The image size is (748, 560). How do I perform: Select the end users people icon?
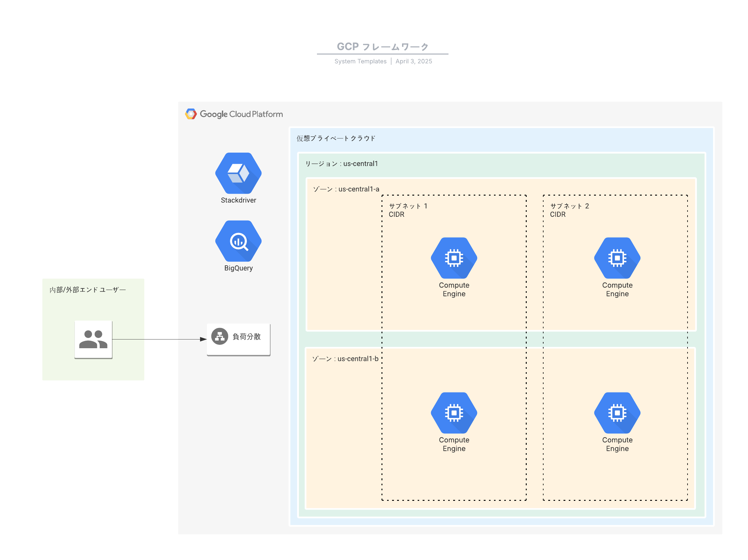point(93,339)
